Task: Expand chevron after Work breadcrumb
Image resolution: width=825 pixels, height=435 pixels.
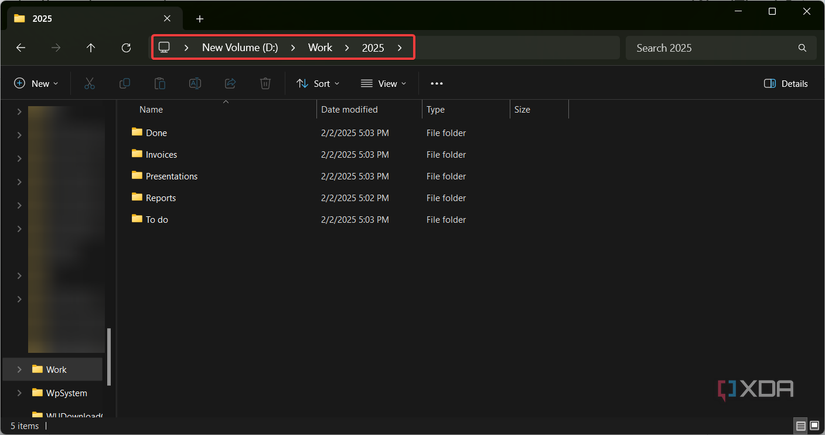Action: [x=347, y=48]
